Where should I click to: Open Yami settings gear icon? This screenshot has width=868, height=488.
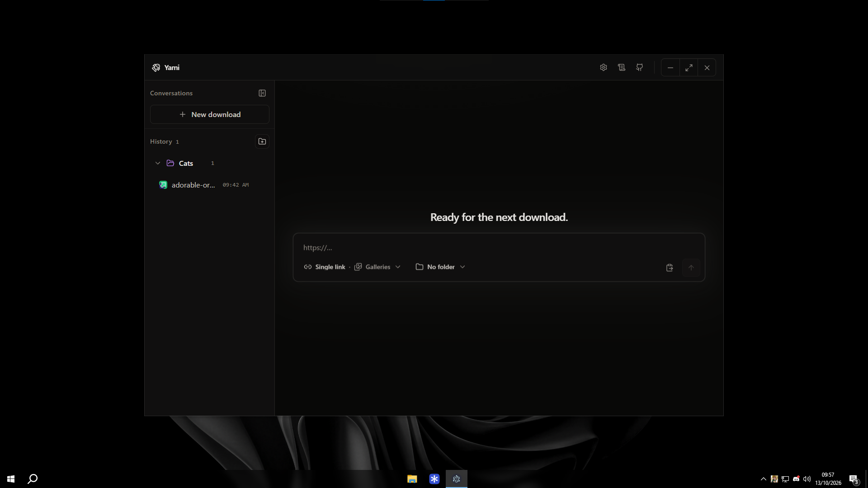604,68
